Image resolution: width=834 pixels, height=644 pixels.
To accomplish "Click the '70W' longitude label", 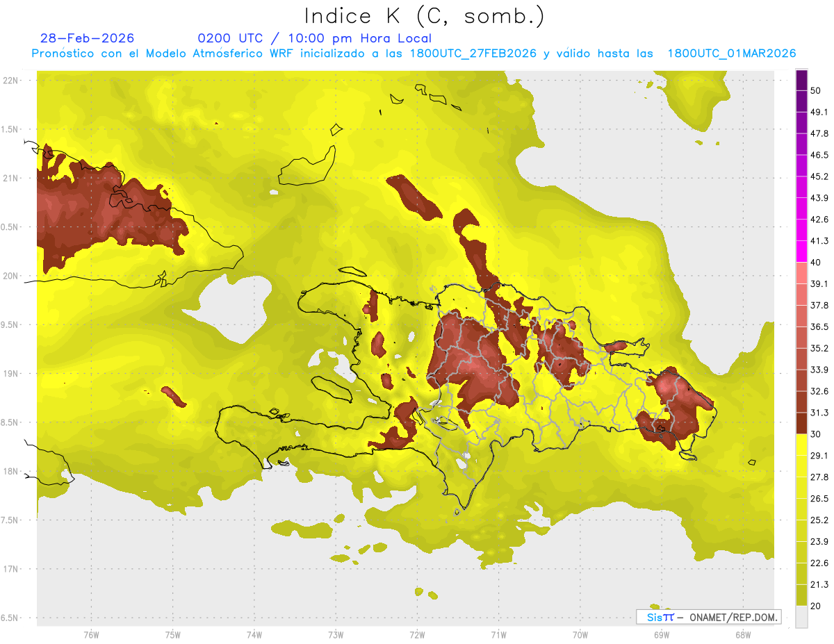I will coord(580,636).
